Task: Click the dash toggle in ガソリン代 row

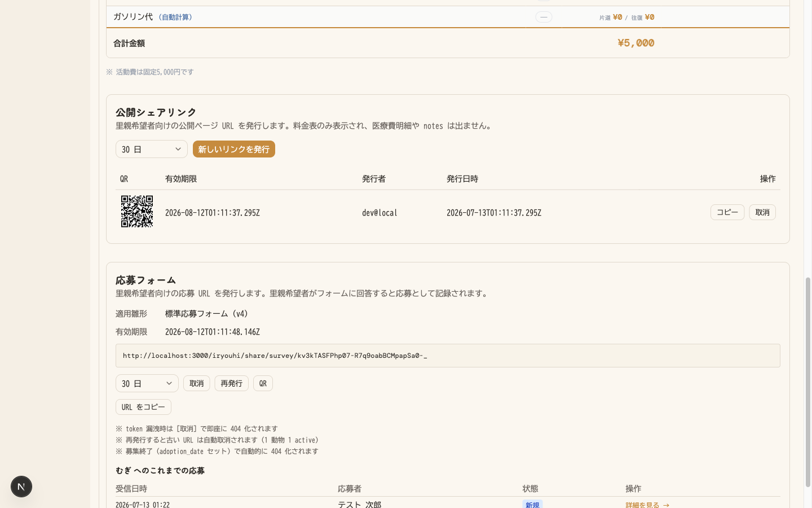Action: [x=544, y=17]
